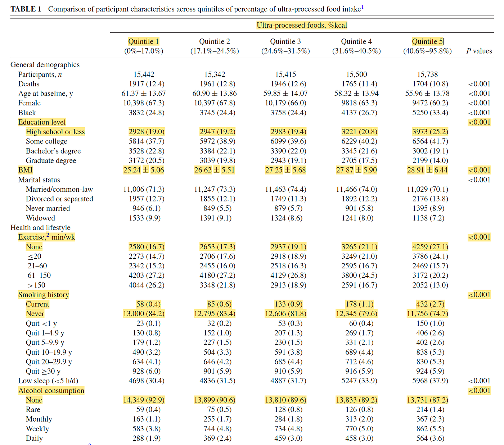Image resolution: width=504 pixels, height=445 pixels.
Task: Click the 'Participants, n' row label
Action: click(40, 74)
